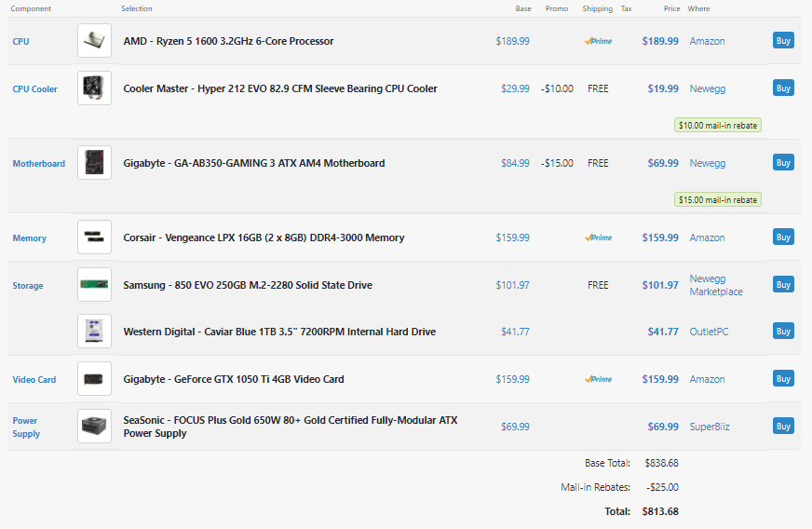Screen dimensions: 812x529
Task: Open Cooler Master Hyper 212 EVO product name
Action: (x=280, y=89)
